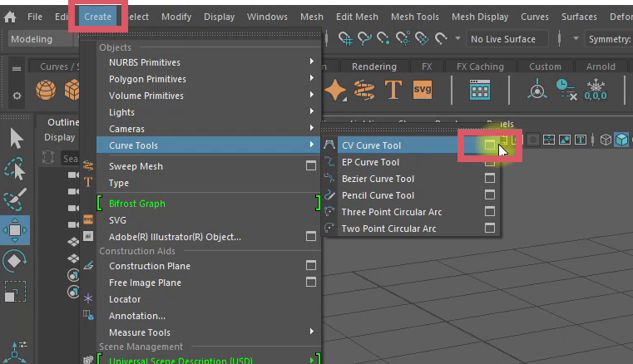Open Construction Plane option box
The width and height of the screenshot is (633, 364).
tap(311, 265)
